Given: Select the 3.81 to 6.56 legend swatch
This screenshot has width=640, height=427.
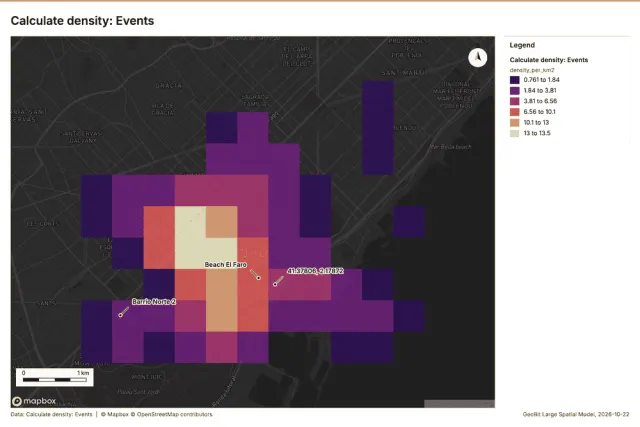Looking at the screenshot, I should click(x=514, y=101).
